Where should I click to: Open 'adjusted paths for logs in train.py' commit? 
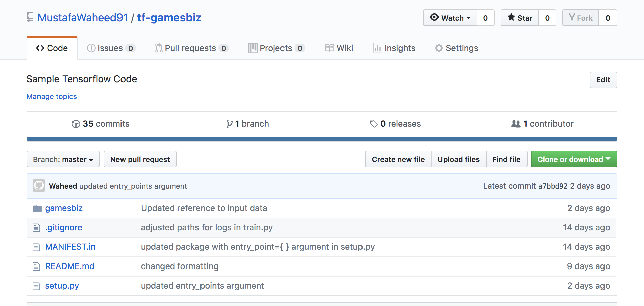pyautogui.click(x=207, y=227)
